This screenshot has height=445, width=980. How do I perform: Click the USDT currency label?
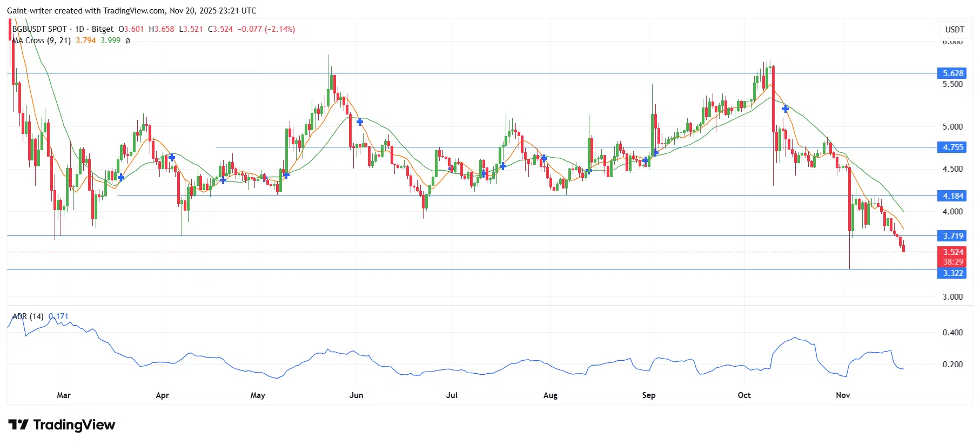point(954,29)
